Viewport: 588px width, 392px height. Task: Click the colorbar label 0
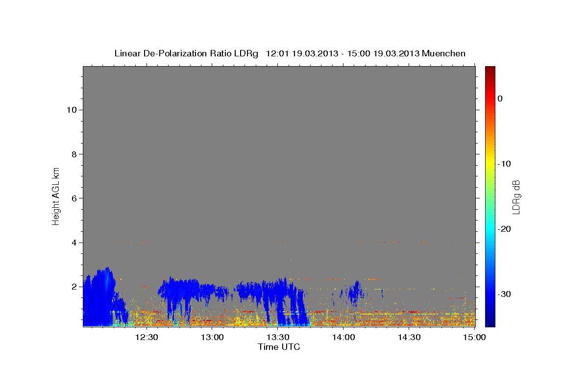[500, 98]
